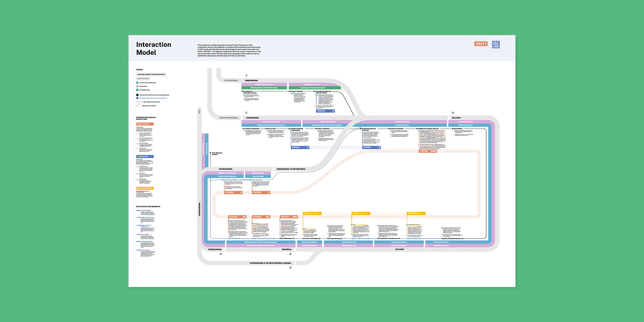This screenshot has height=322, width=644.
Task: Click the LEGEND heading
Action: 139,70
